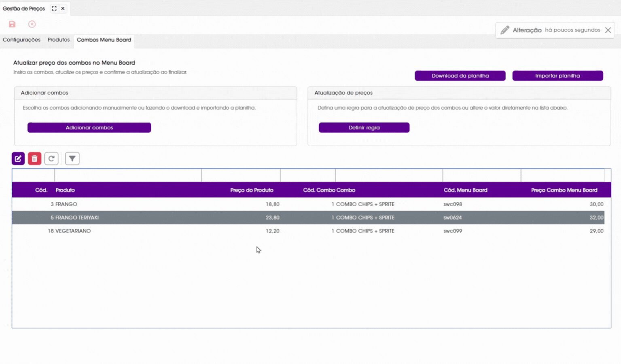The width and height of the screenshot is (621, 364).
Task: Click the swc099 menu board code
Action: 453,231
